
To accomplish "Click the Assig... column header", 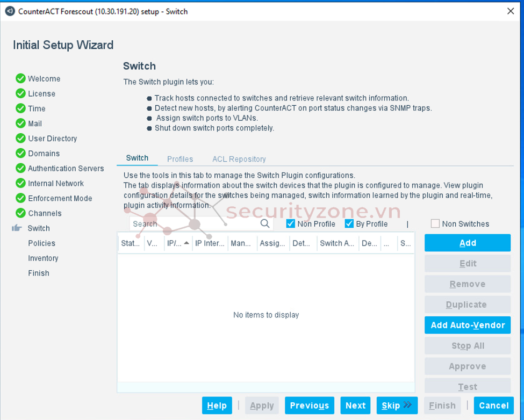I will pyautogui.click(x=272, y=243).
